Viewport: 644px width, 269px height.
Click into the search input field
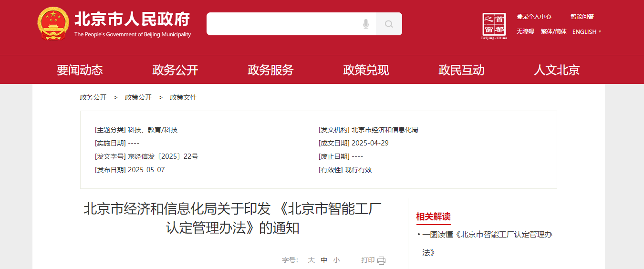[x=281, y=24]
